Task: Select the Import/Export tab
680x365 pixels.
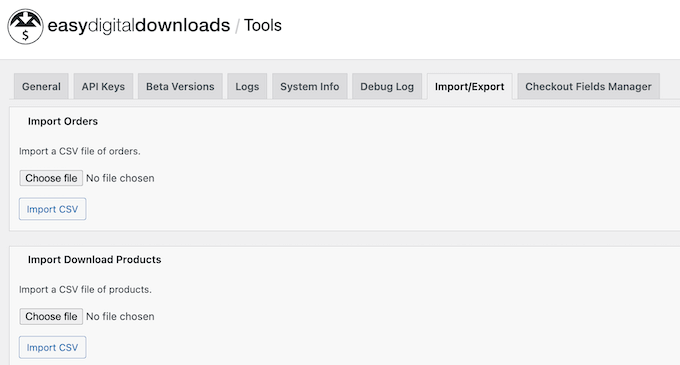Action: click(x=470, y=86)
